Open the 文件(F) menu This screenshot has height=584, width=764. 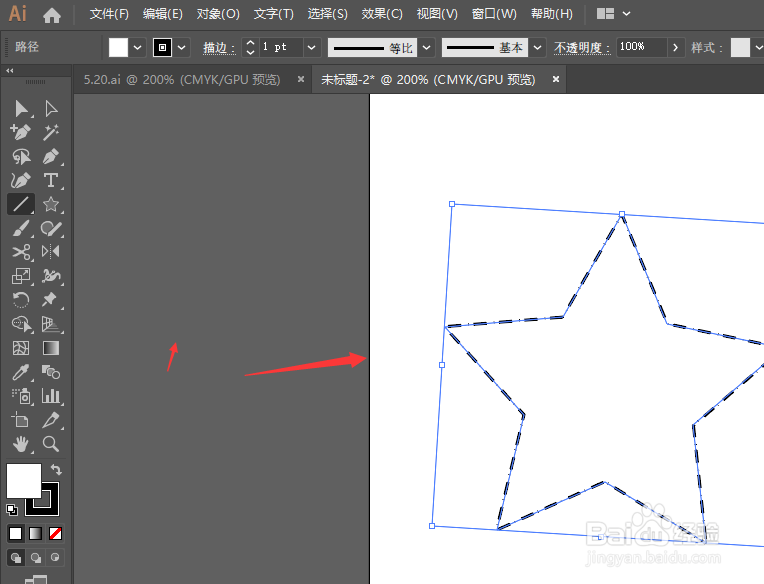pyautogui.click(x=109, y=14)
